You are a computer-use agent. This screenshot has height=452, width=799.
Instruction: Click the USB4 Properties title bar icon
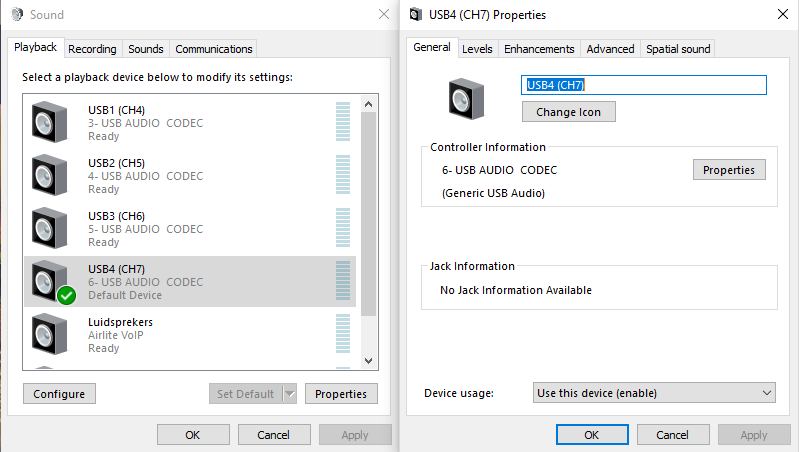point(417,15)
